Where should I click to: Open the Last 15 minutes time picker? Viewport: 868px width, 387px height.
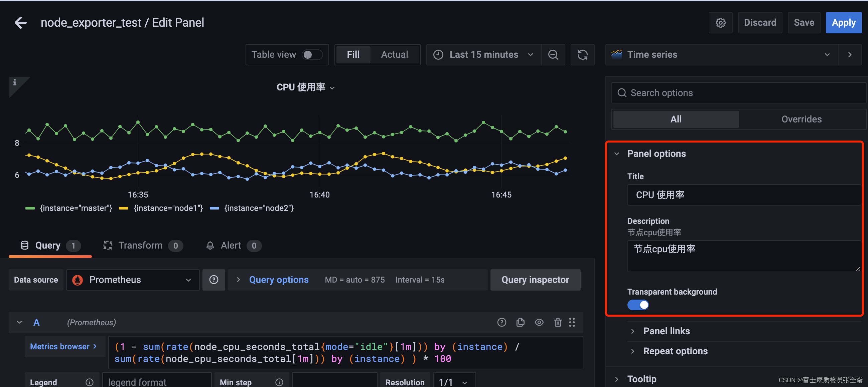[484, 54]
